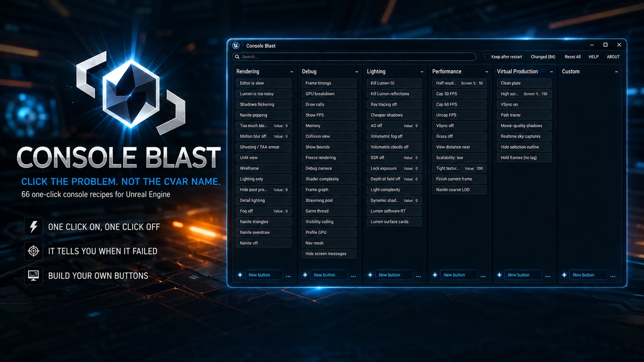Click the GPU breakdown button
Viewport: 644px width, 362px height.
pyautogui.click(x=329, y=94)
